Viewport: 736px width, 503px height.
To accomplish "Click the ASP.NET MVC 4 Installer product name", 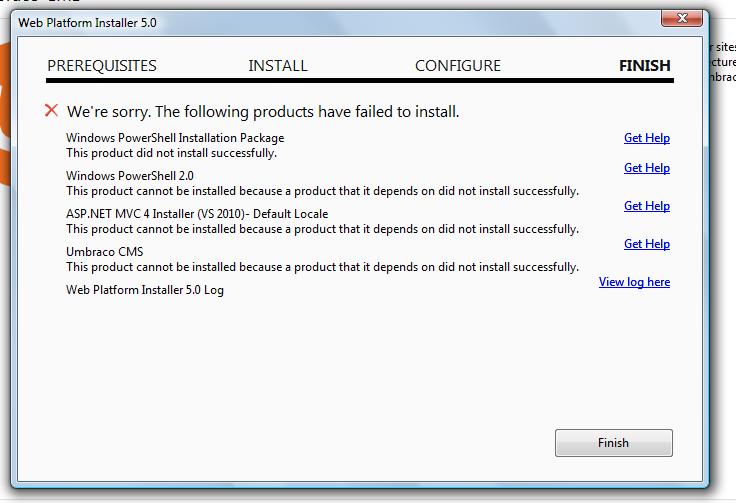I will tap(197, 214).
